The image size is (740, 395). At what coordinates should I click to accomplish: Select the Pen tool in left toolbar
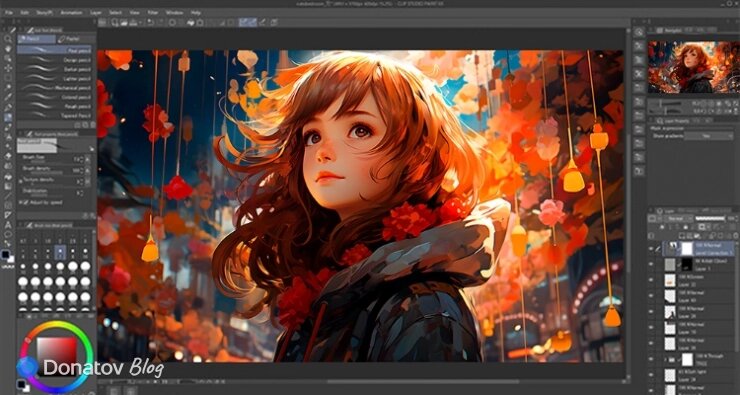8,107
